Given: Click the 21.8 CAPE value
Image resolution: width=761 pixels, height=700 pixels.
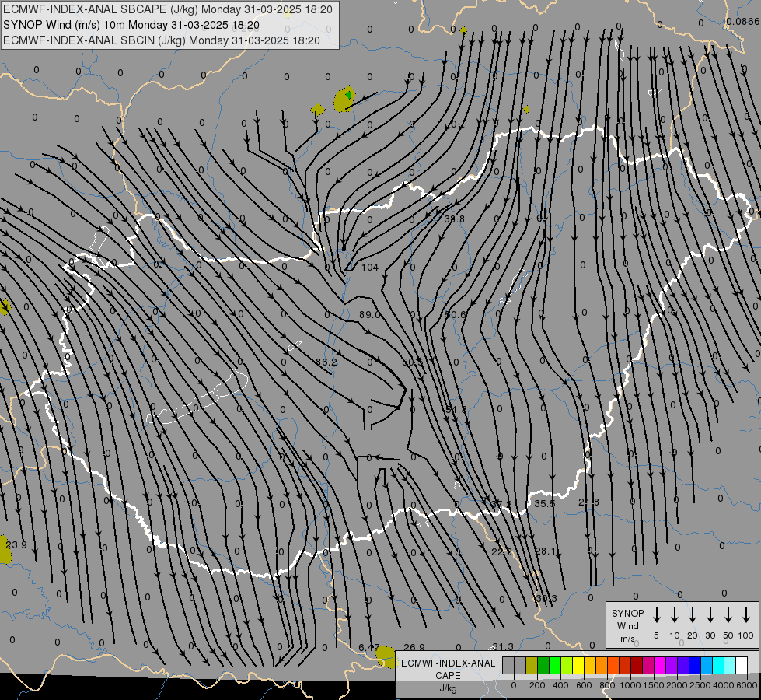Looking at the screenshot, I should [x=588, y=502].
